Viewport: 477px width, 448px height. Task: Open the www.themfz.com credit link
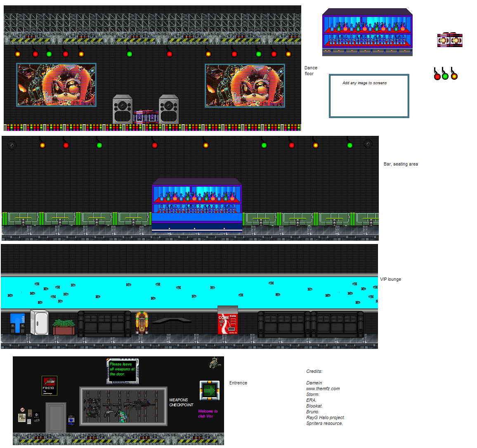tap(323, 389)
